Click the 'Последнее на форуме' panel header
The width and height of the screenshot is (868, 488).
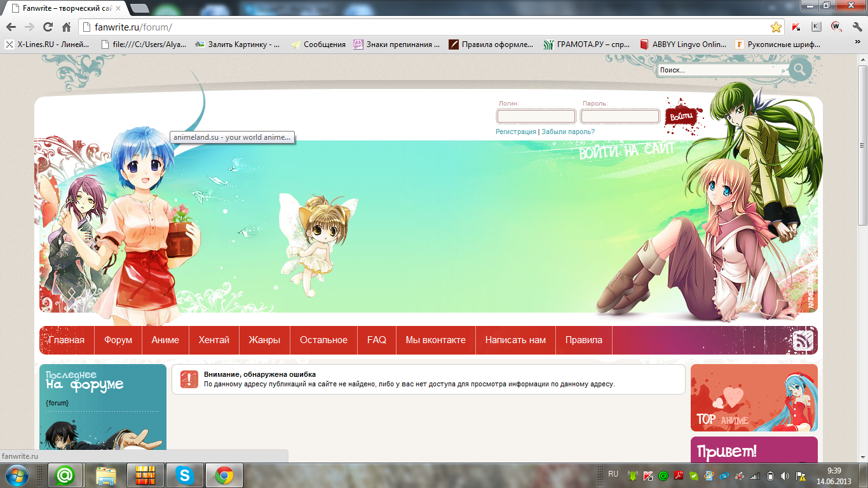[x=85, y=380]
